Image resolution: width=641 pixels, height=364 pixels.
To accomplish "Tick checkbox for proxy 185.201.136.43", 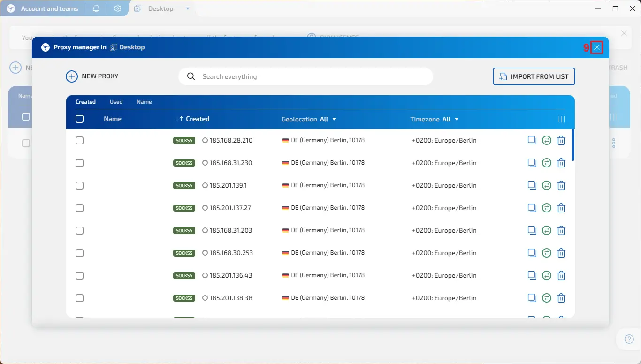I will [80, 275].
